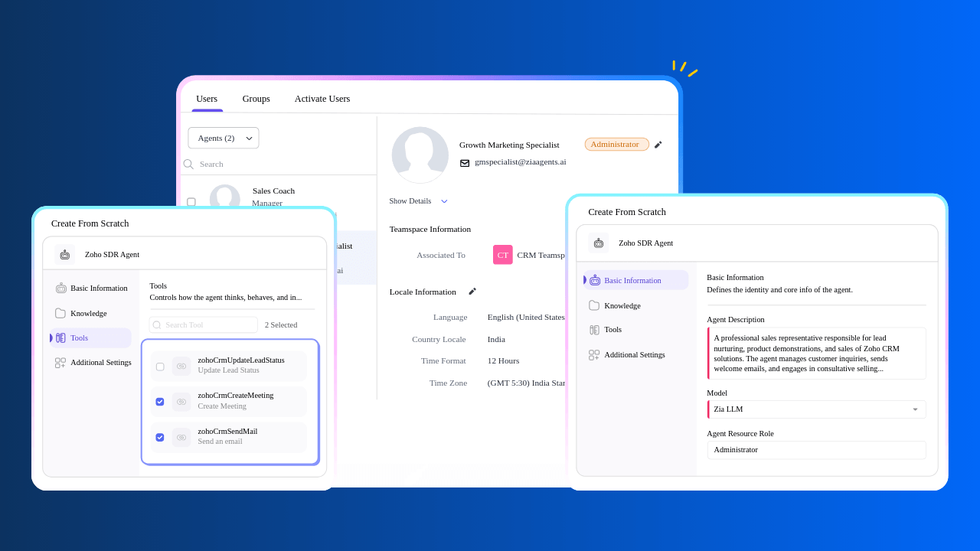Click Agent Resource Role Administrator field

tap(817, 450)
